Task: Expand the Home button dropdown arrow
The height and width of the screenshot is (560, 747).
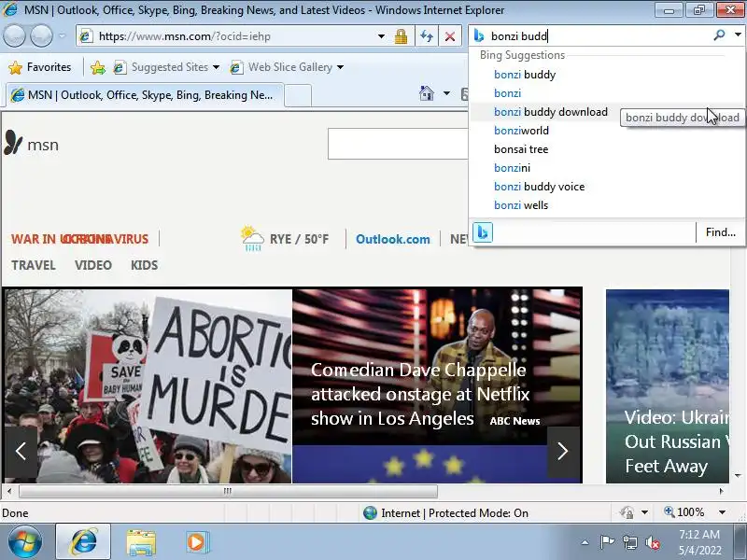Action: click(446, 92)
